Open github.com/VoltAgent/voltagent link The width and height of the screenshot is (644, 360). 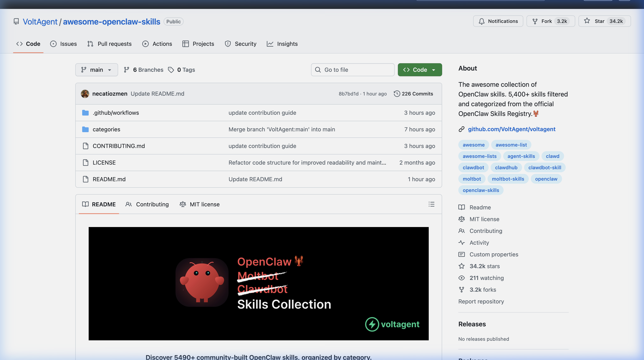click(512, 129)
